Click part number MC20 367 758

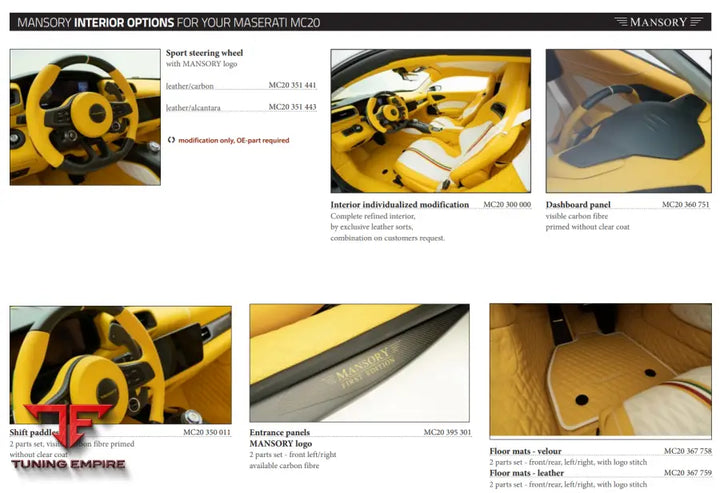click(x=688, y=451)
